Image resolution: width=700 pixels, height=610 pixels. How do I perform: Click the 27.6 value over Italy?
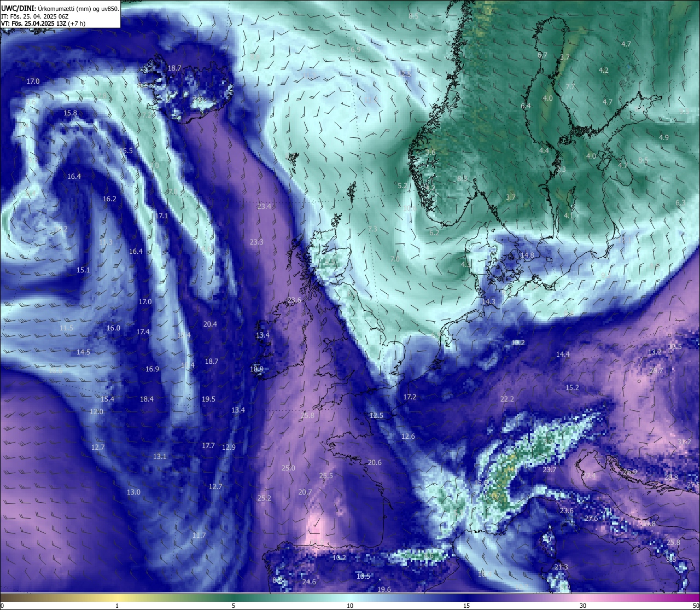coord(591,518)
